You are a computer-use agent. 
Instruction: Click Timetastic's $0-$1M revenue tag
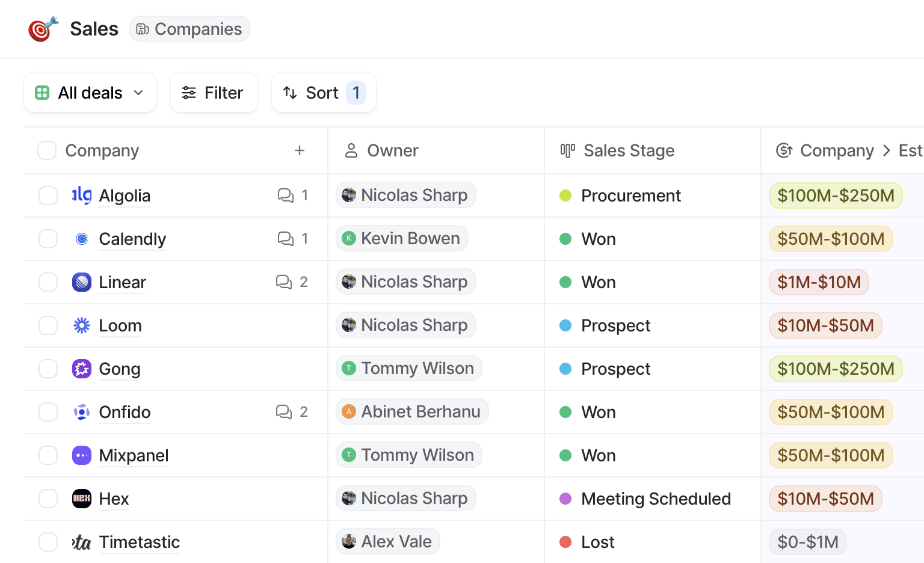pos(808,542)
